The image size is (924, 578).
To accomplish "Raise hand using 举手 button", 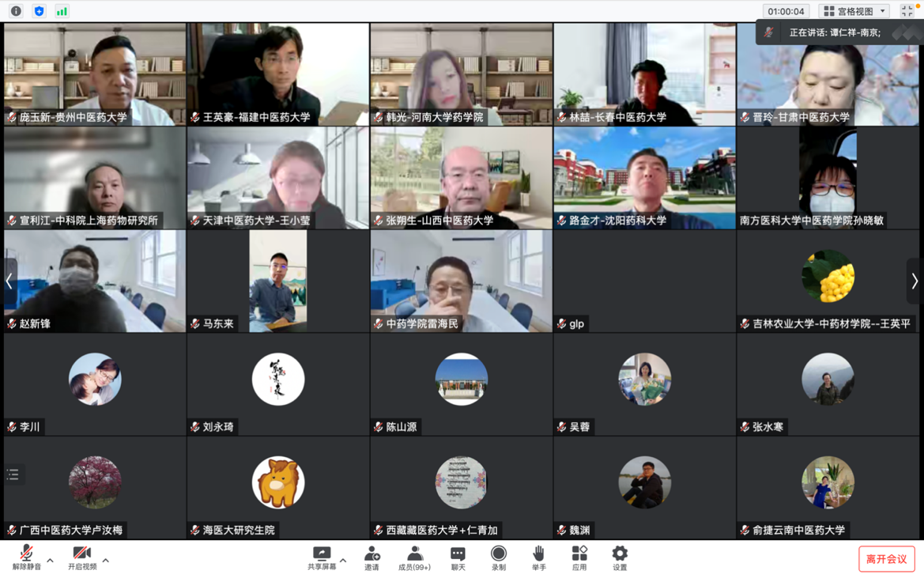I will [538, 557].
